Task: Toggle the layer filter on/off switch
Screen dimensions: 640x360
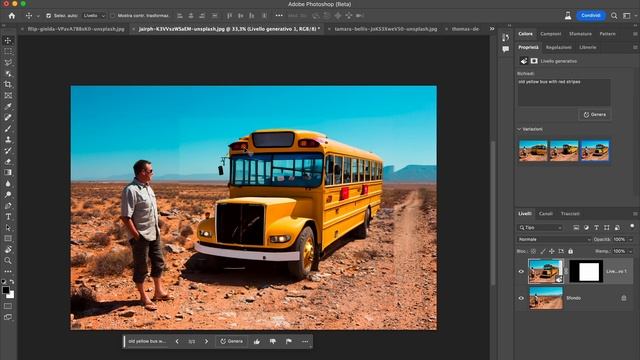Action: pos(632,226)
